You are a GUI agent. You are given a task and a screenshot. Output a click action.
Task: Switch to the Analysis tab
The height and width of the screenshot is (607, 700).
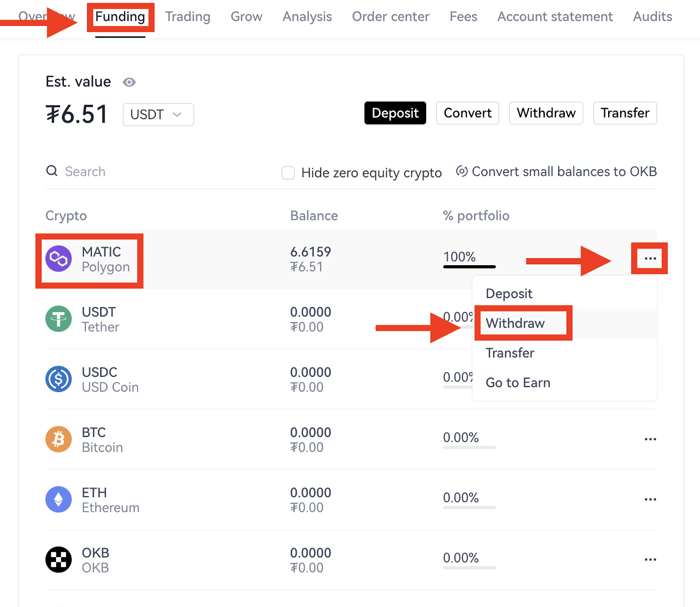click(307, 17)
